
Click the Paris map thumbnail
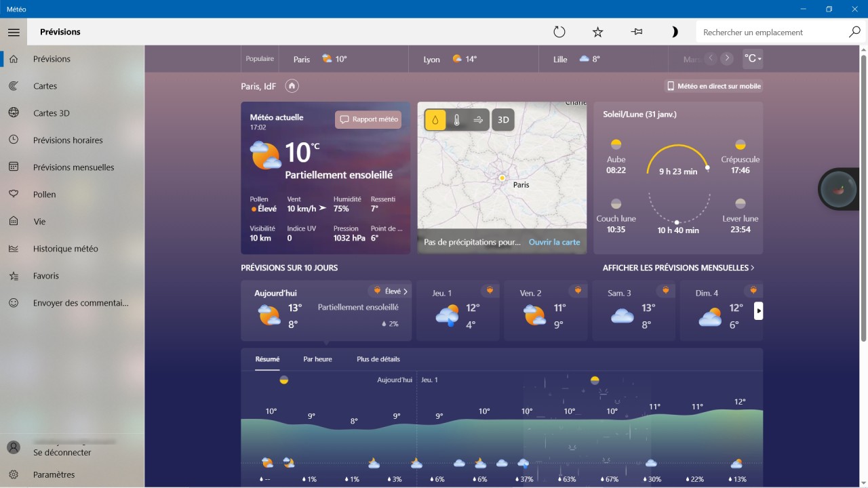tap(502, 176)
